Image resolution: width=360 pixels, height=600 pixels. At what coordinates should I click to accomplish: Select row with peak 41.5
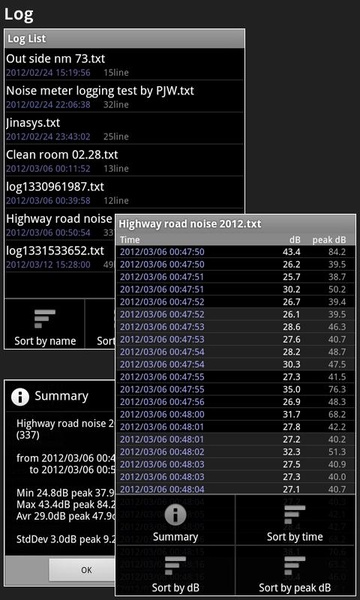click(235, 377)
